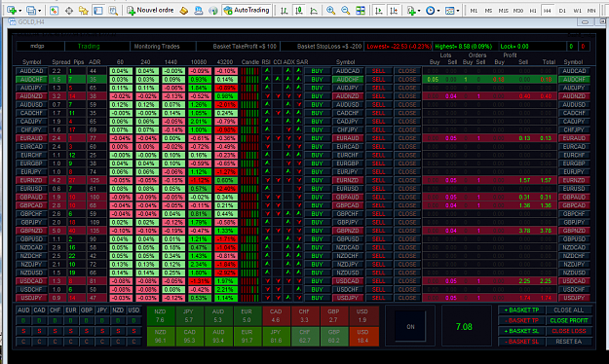Switch chart to line chart icon
This screenshot has height=364, width=609.
point(314,11)
